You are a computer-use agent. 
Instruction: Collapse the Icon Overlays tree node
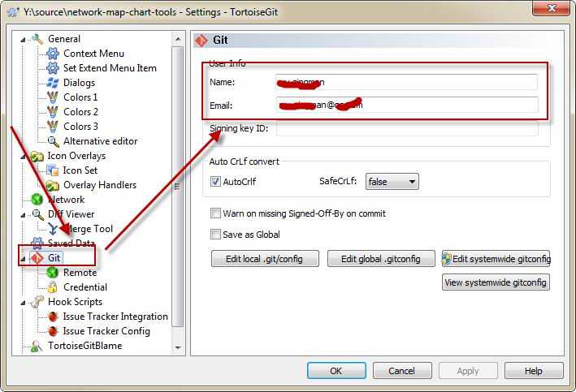(23, 157)
